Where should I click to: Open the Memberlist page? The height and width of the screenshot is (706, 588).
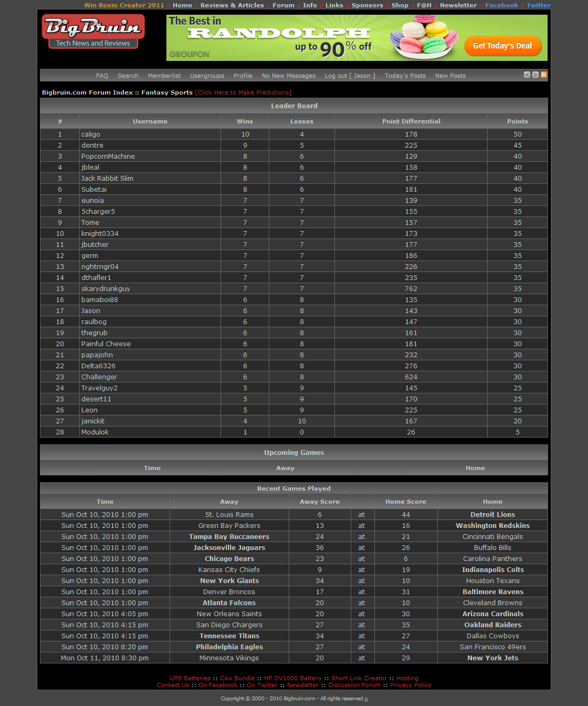tap(164, 76)
